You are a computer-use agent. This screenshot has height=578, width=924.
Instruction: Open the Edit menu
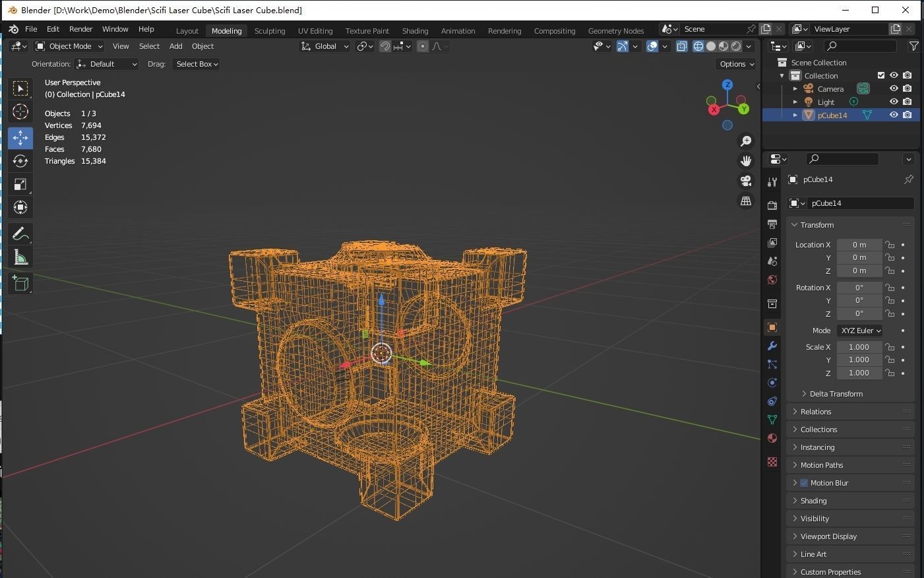tap(53, 29)
